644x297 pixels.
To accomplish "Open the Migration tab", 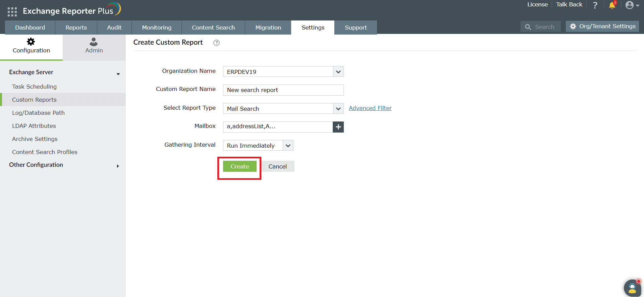I will (268, 28).
